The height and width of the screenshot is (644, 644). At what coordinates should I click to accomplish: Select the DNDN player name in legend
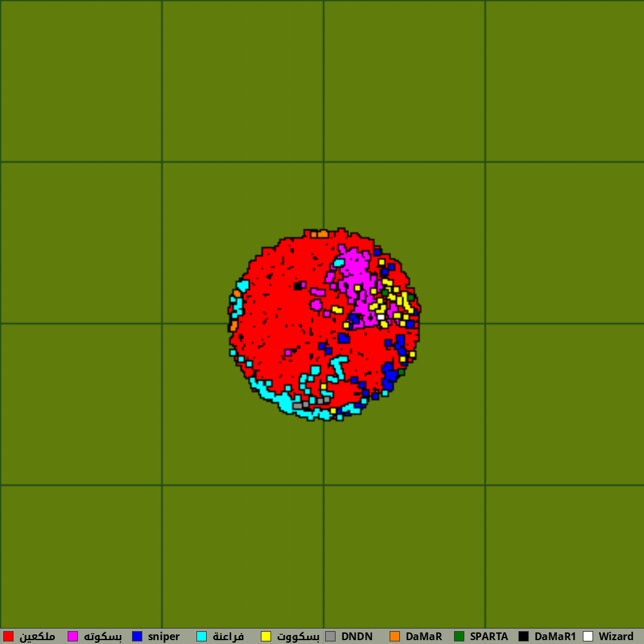coord(357,637)
